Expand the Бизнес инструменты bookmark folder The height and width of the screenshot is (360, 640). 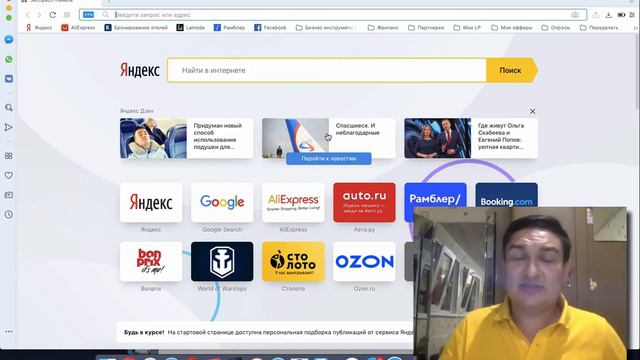pyautogui.click(x=325, y=28)
